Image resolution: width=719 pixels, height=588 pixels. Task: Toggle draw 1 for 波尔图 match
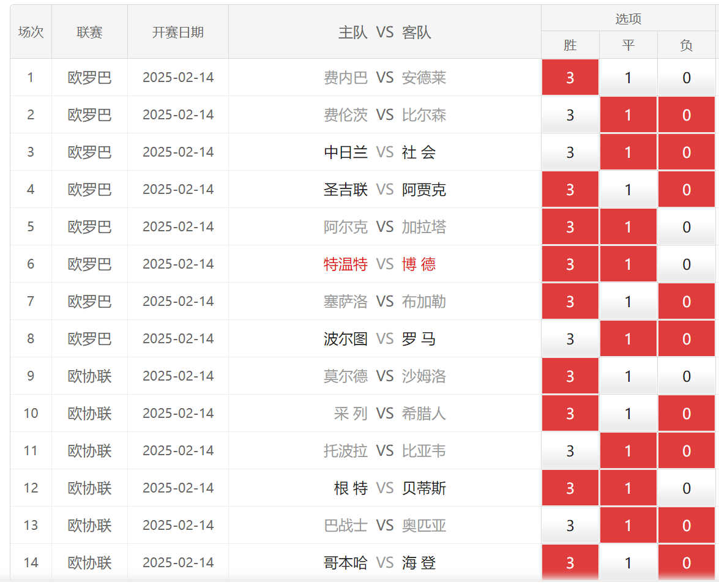click(628, 338)
